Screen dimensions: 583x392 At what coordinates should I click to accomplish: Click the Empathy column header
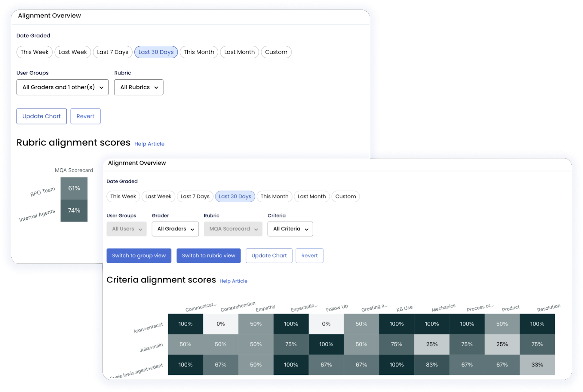[265, 307]
